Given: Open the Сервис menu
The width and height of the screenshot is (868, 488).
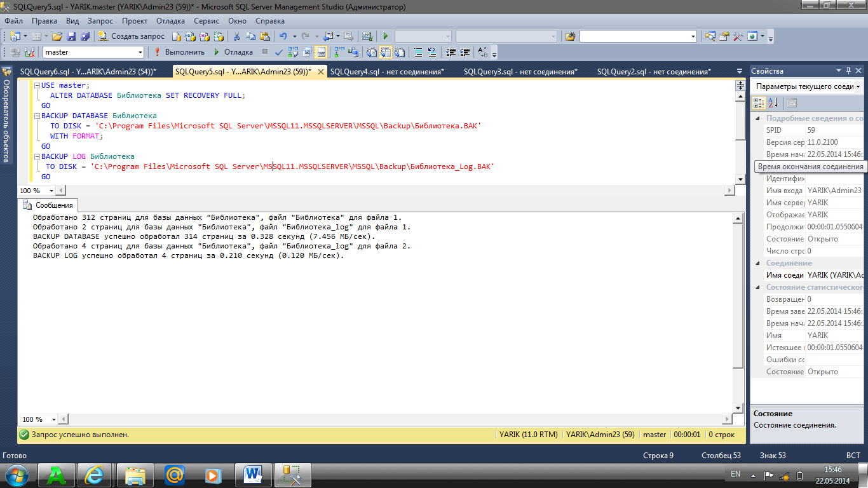Looking at the screenshot, I should 207,21.
